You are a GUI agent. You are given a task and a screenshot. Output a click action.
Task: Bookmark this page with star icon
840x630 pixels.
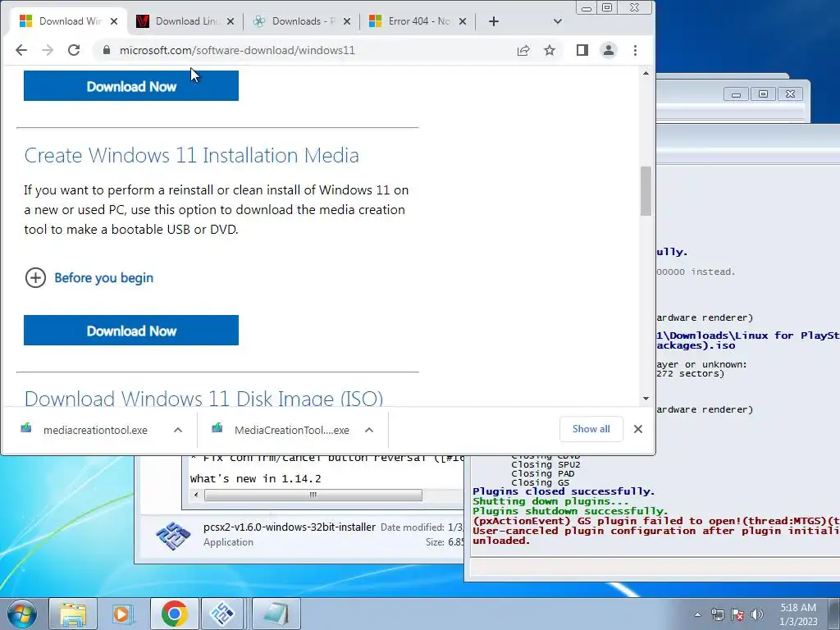tap(550, 50)
